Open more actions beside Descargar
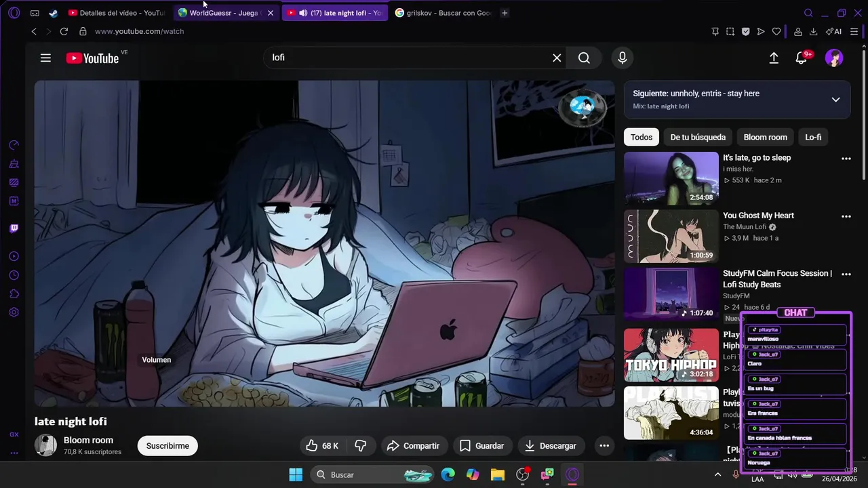 604,445
